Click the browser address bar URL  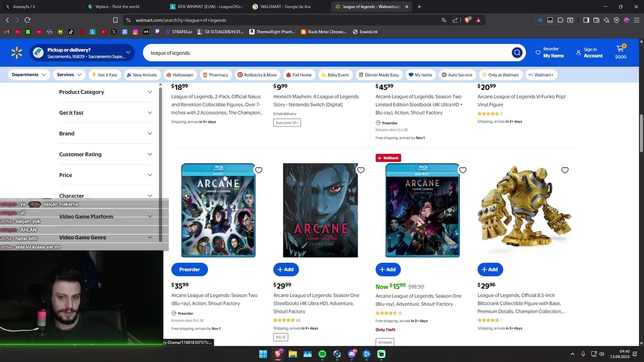click(x=181, y=20)
